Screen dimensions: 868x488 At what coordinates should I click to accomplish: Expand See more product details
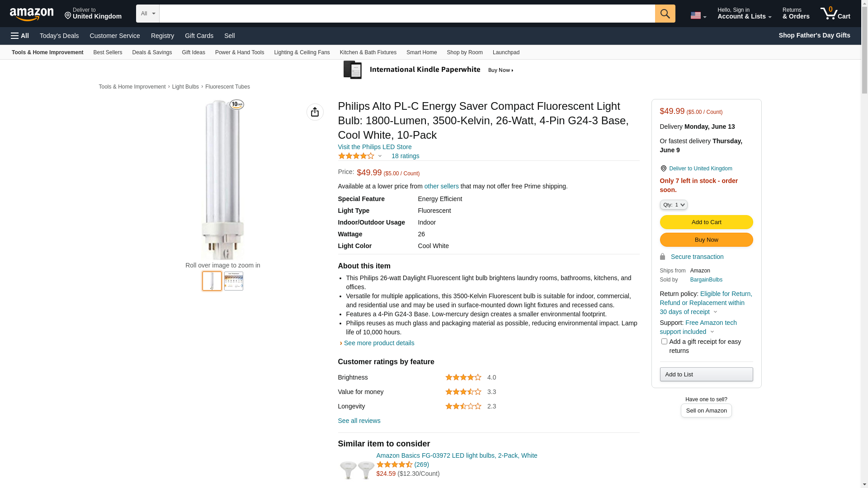tap(379, 343)
